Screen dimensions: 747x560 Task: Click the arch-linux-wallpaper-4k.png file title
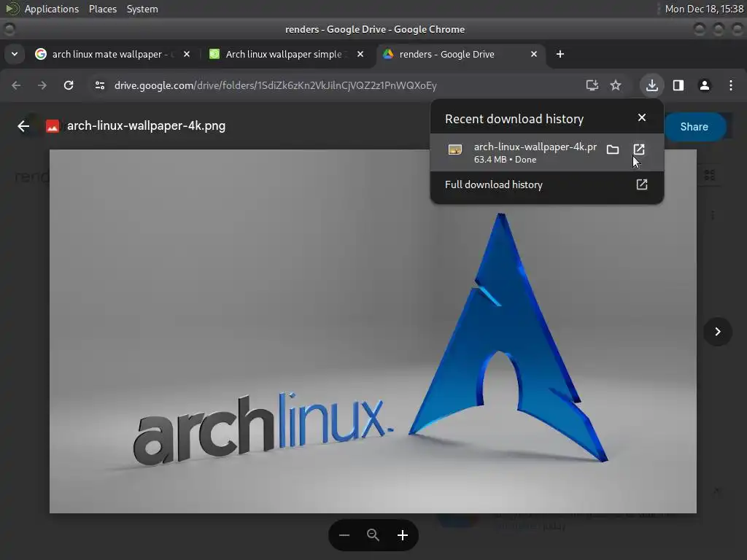(146, 125)
